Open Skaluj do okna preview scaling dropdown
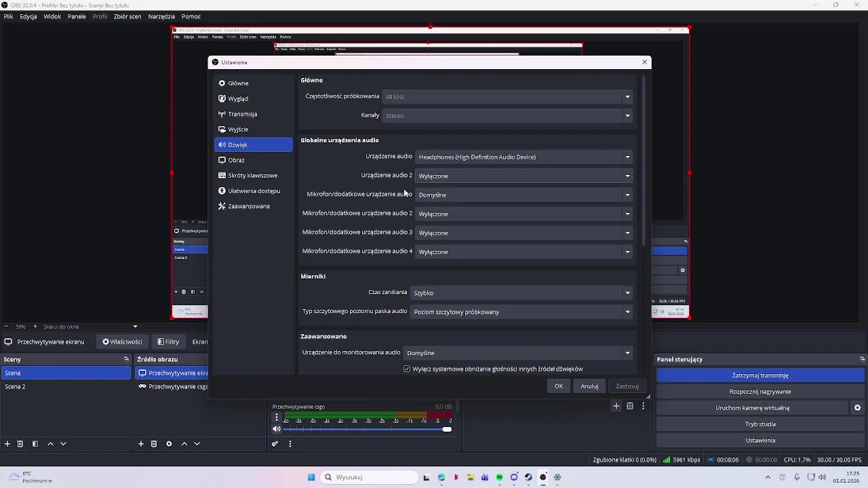The image size is (868, 488). coord(90,327)
